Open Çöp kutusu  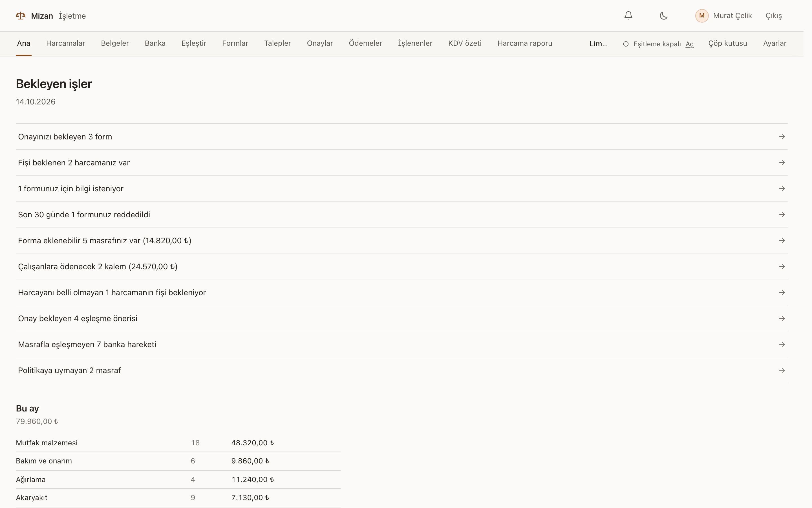(x=727, y=43)
